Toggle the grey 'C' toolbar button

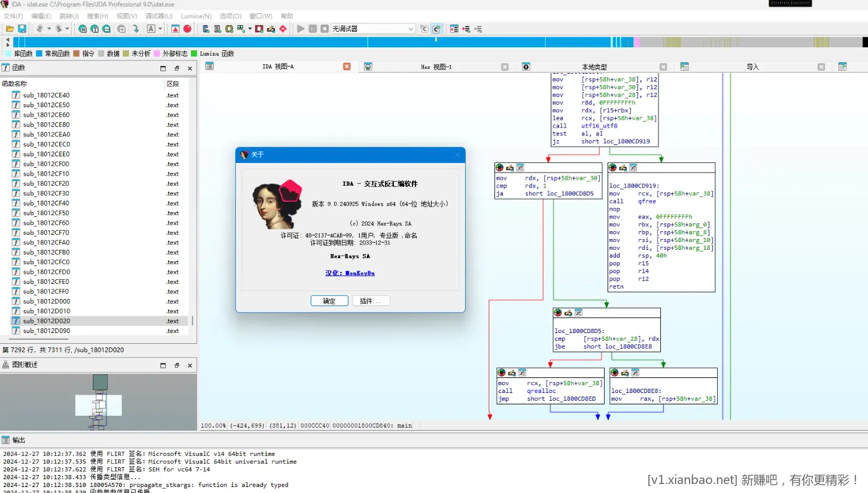[424, 29]
